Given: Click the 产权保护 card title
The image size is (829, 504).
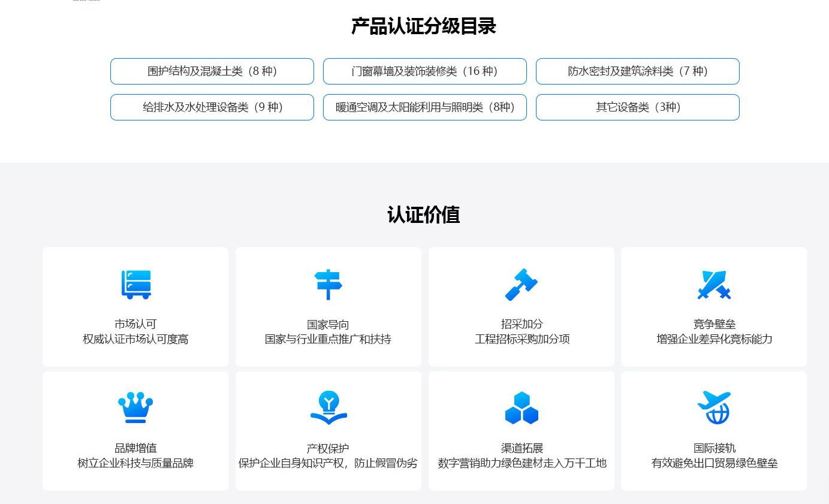Looking at the screenshot, I should click(328, 448).
